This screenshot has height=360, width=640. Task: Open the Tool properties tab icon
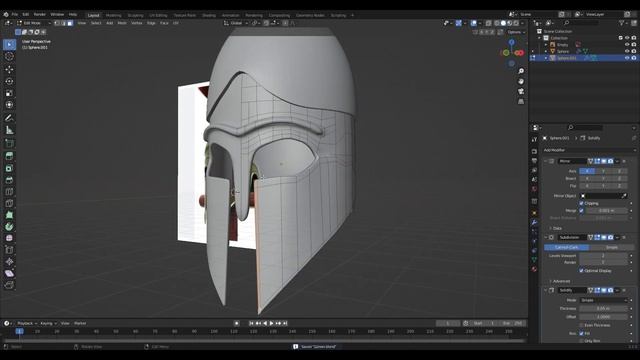[534, 140]
